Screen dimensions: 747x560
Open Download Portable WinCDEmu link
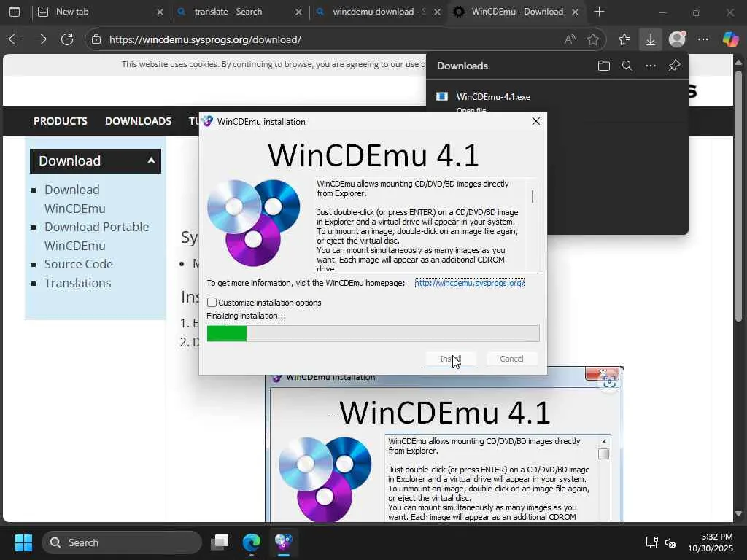[x=97, y=236]
